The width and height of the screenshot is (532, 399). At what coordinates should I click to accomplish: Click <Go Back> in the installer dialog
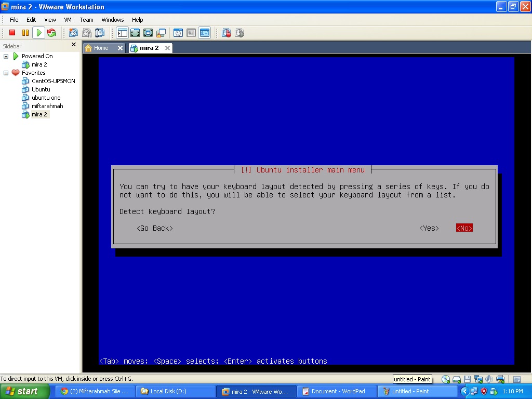click(x=155, y=228)
